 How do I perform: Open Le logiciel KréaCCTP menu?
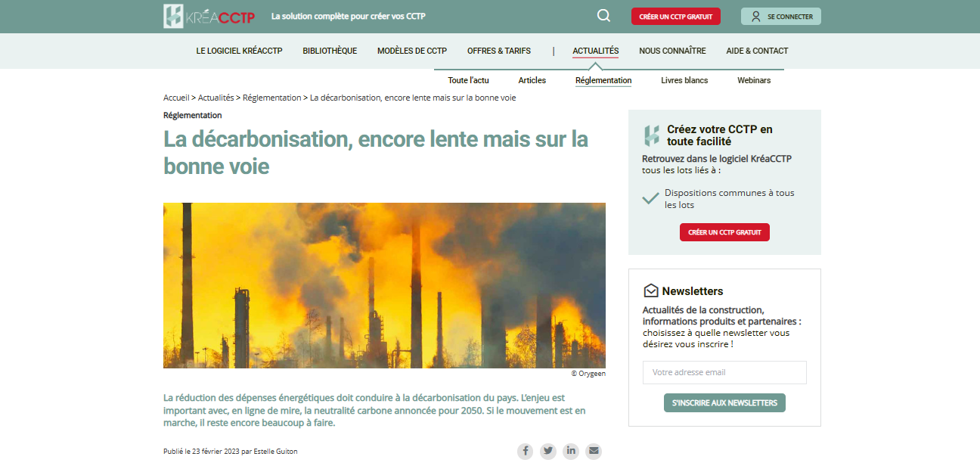click(x=239, y=51)
